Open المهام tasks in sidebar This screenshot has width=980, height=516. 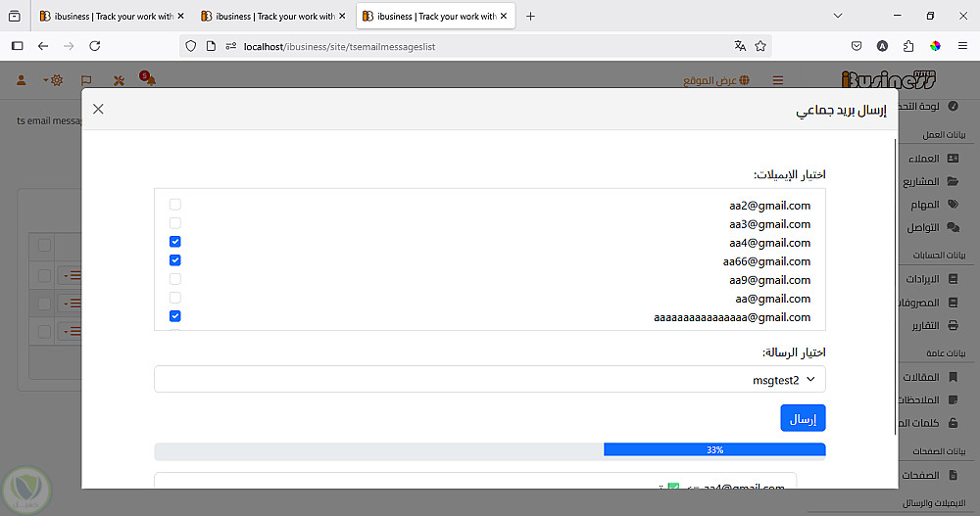tap(934, 205)
